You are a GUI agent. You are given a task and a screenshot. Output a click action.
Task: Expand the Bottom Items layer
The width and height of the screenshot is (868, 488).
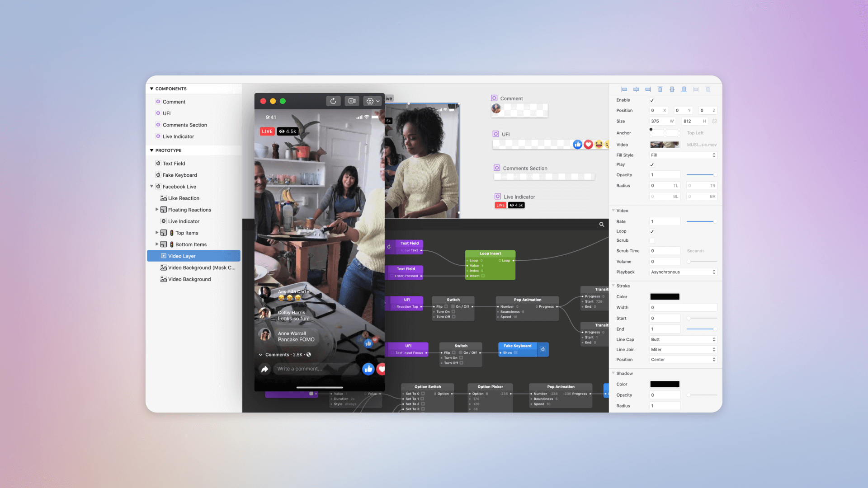coord(157,244)
